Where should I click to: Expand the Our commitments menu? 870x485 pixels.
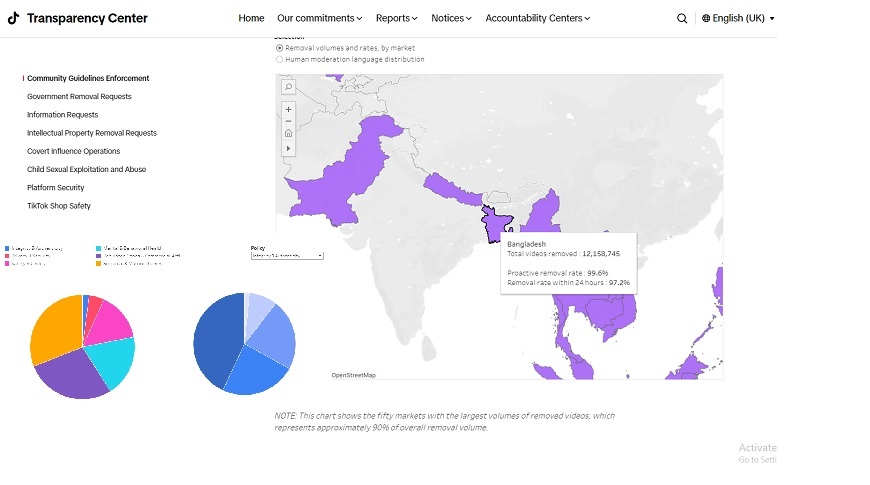(320, 18)
